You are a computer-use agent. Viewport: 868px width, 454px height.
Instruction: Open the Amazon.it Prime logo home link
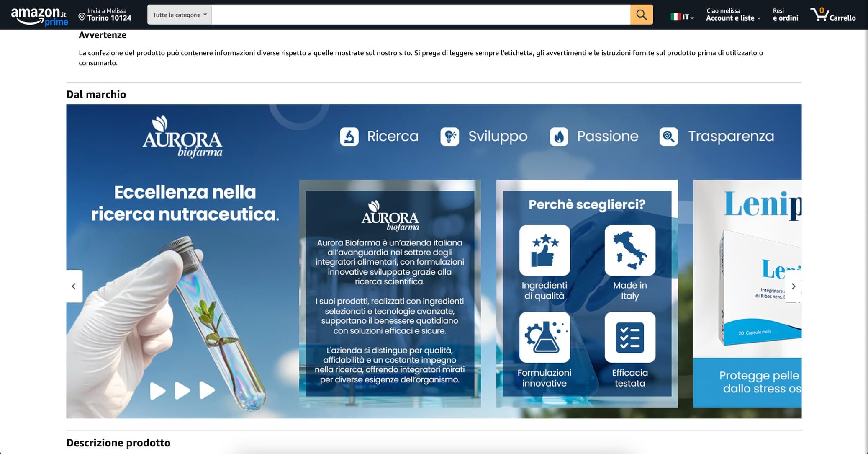point(39,16)
